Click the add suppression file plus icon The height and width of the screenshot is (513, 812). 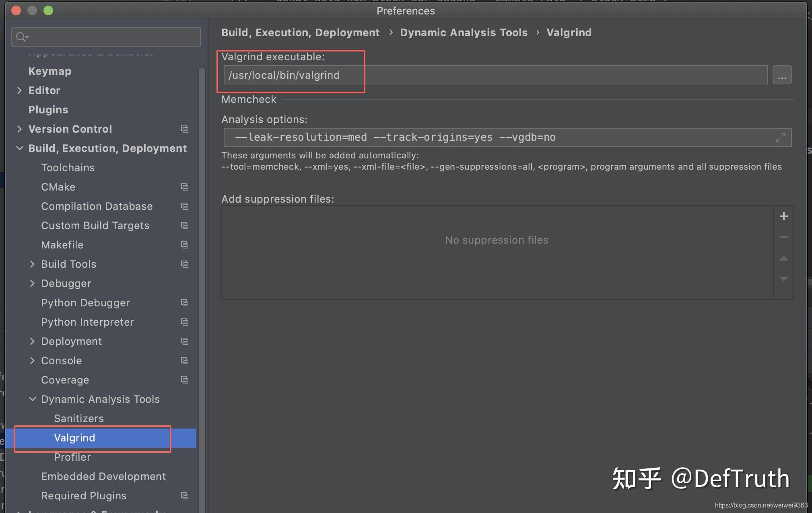pos(784,216)
